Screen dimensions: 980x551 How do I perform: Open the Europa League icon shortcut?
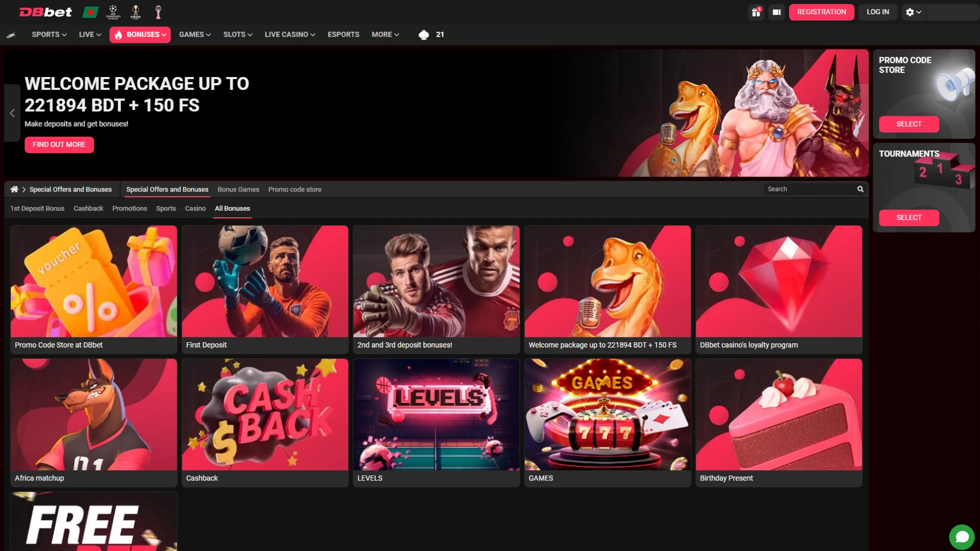point(135,12)
